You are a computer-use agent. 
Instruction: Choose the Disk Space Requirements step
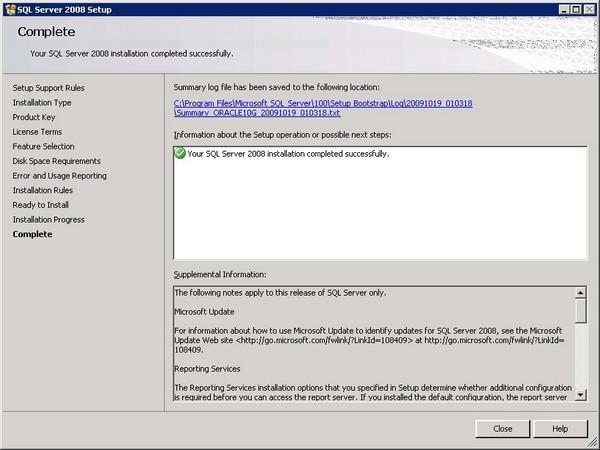click(56, 161)
